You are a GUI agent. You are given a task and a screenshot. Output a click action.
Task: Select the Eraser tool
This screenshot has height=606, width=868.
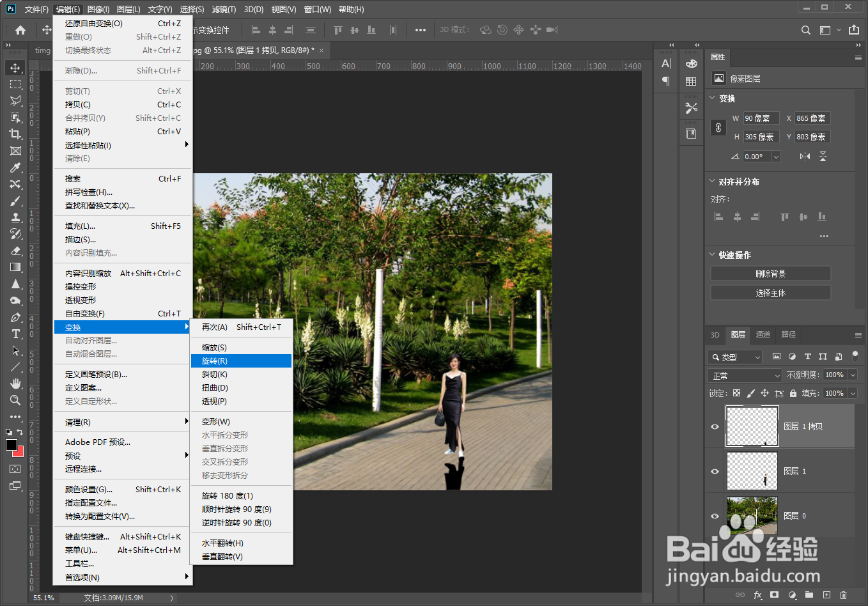(x=15, y=251)
